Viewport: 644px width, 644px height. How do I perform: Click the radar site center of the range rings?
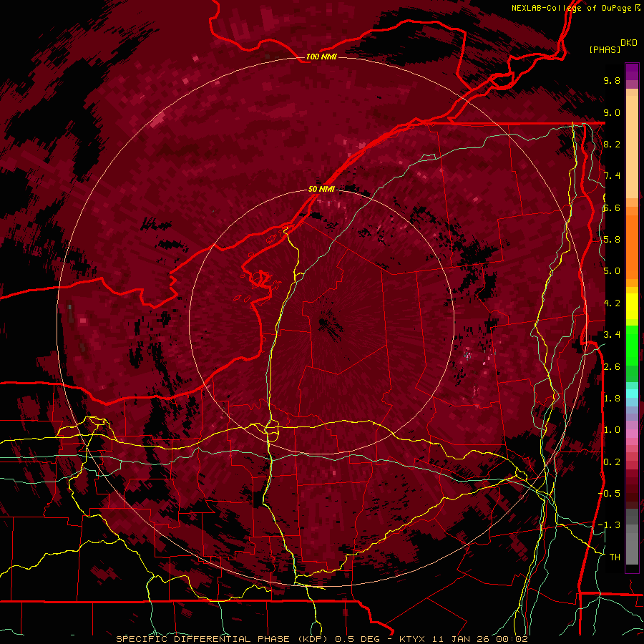tap(321, 321)
